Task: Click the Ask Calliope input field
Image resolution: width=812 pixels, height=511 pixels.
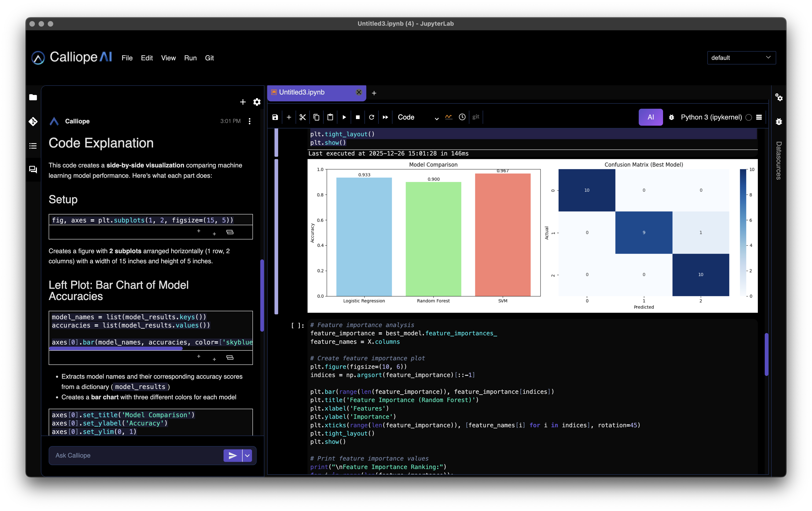Action: click(x=135, y=455)
